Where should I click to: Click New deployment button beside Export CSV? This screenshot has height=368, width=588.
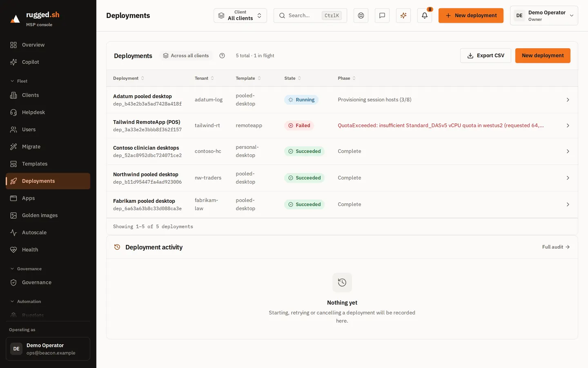tap(543, 56)
